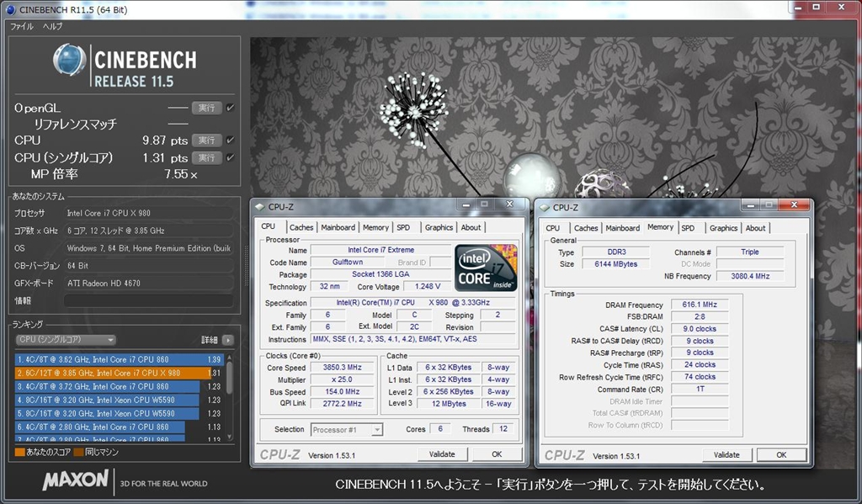
Task: Uncheck the CPU (シングルコア) checkbox
Action: click(231, 157)
